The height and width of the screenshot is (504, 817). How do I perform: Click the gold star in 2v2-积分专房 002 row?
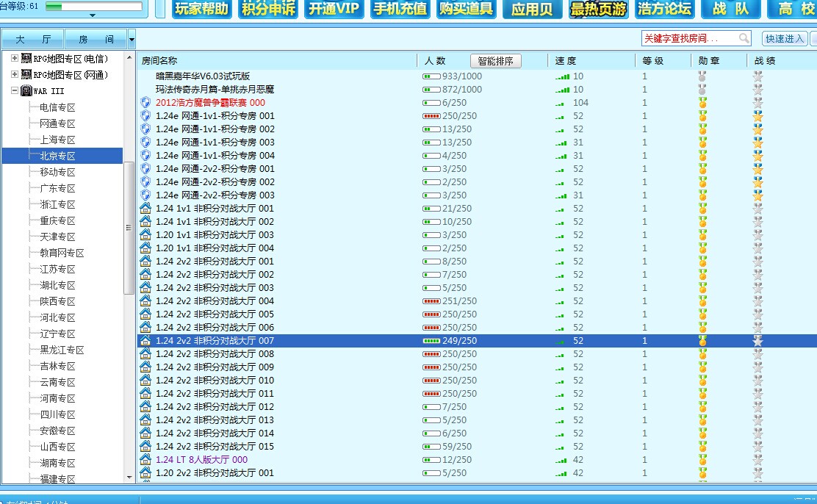pos(757,182)
